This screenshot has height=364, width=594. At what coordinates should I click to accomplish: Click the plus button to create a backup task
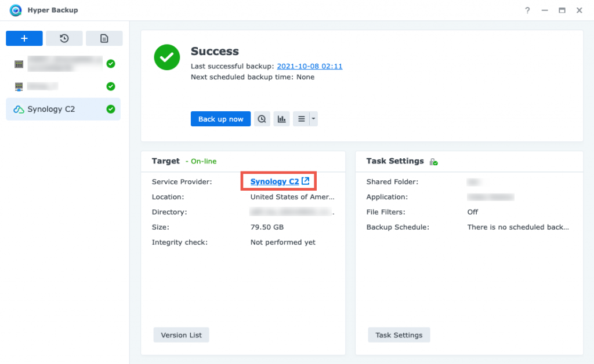point(24,38)
